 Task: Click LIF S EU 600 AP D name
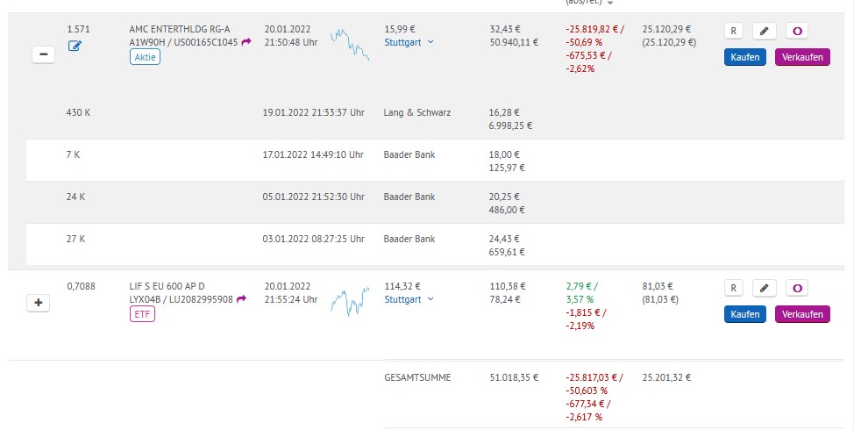pos(167,286)
